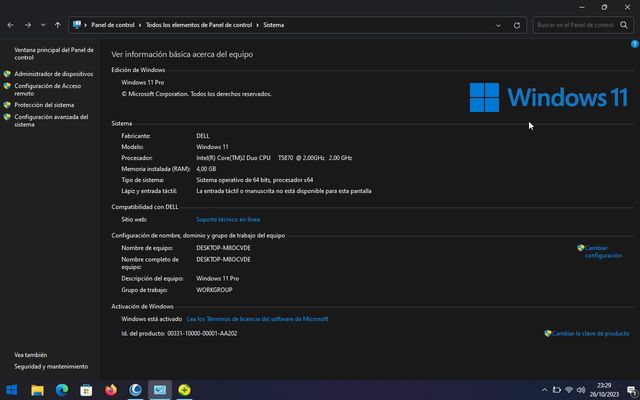Click 'Windows 11 Pro' edition text
This screenshot has height=400, width=640.
coord(142,82)
